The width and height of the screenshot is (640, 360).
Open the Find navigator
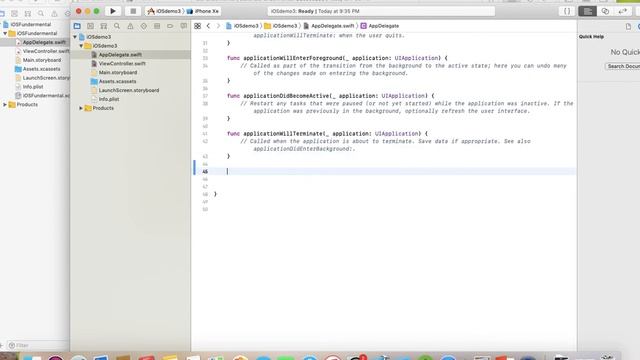tap(117, 26)
